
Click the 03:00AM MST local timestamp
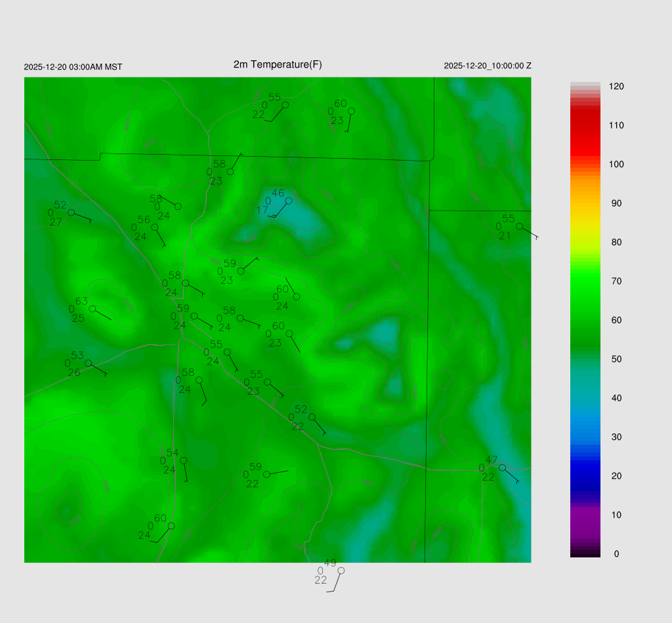tap(73, 67)
